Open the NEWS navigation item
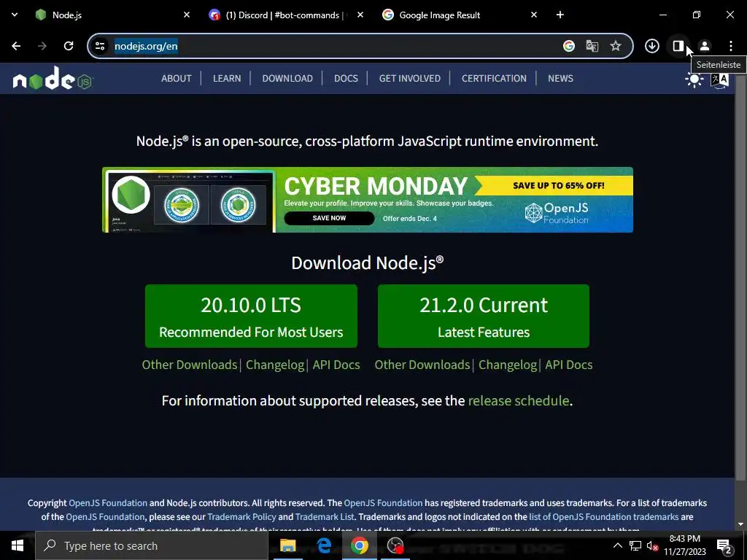 560,78
